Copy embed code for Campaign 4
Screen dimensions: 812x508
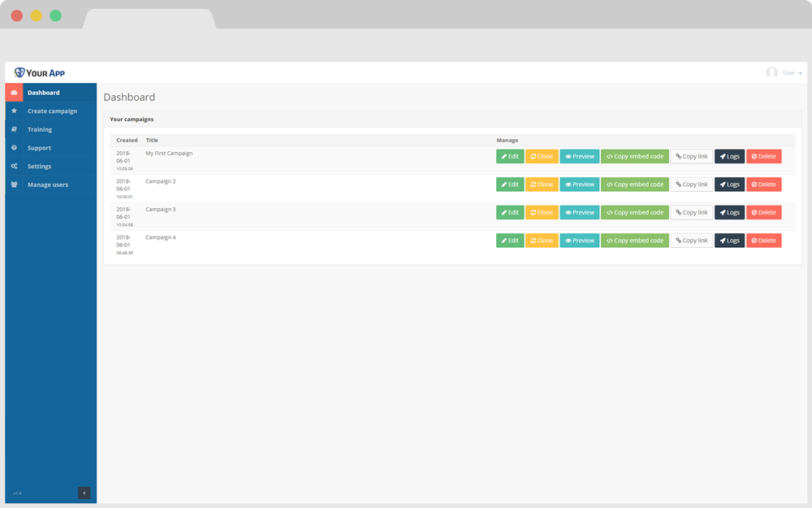[x=635, y=241]
